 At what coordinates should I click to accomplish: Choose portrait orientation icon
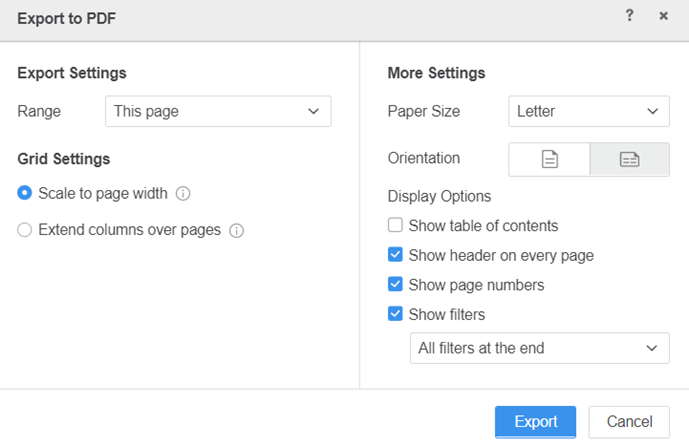549,159
